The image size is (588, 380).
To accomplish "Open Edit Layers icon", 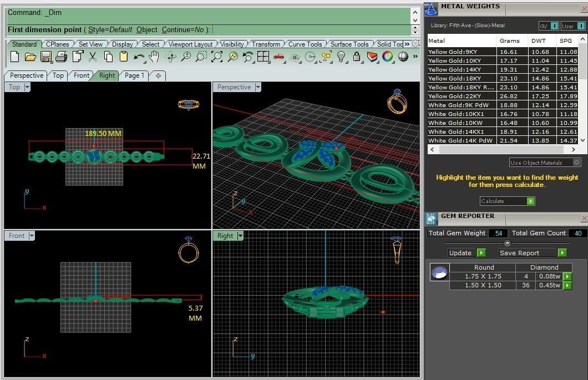I will click(x=372, y=57).
